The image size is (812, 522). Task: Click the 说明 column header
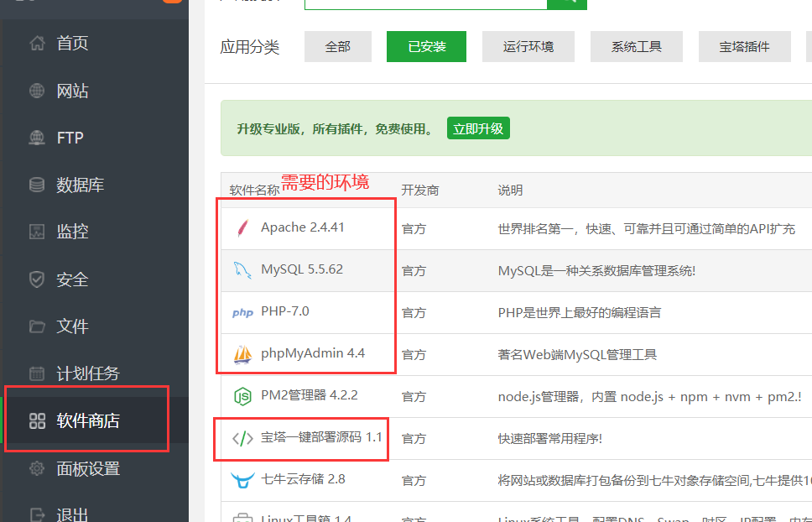click(x=510, y=191)
